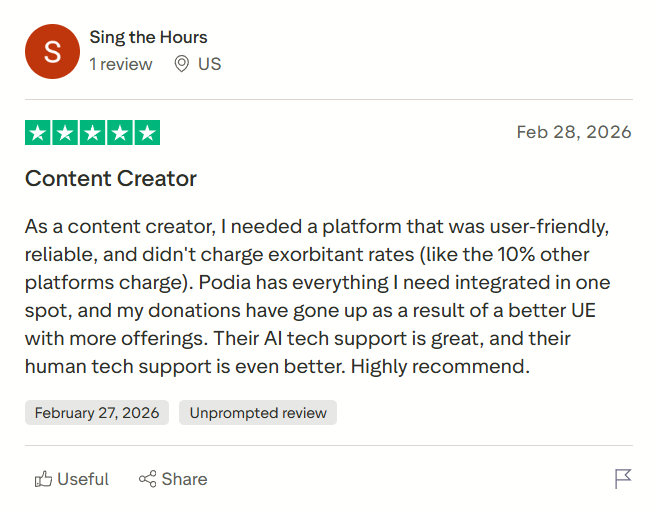Screen dimensions: 657x512
Task: Click the orange "S" reviewer avatar
Action: tap(52, 52)
